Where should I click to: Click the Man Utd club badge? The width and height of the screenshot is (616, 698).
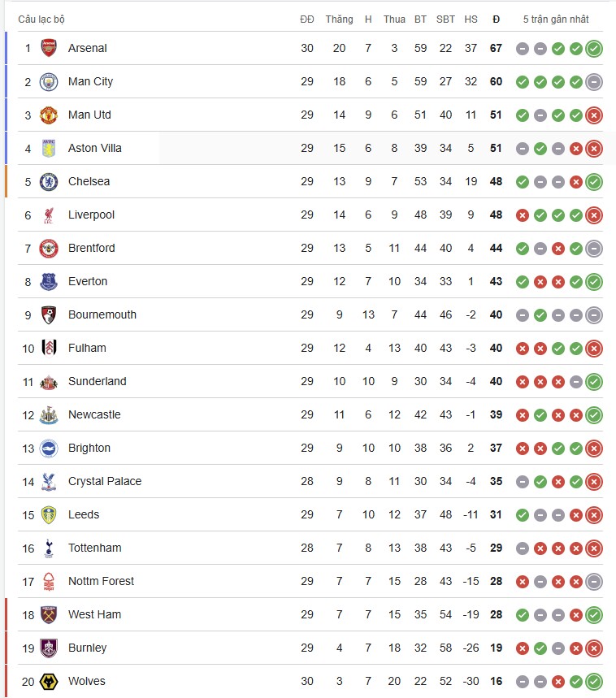(x=50, y=115)
